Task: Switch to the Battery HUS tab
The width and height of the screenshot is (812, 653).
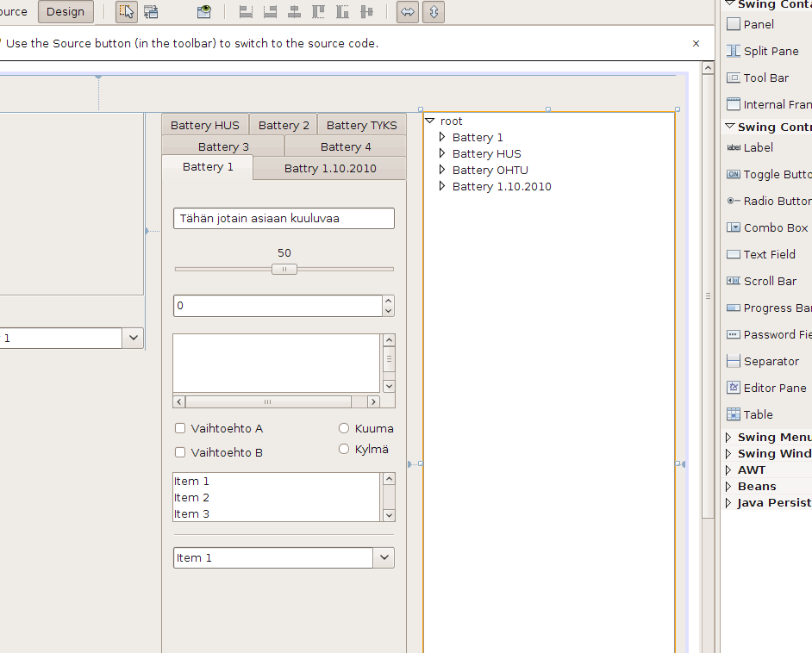Action: pyautogui.click(x=205, y=125)
